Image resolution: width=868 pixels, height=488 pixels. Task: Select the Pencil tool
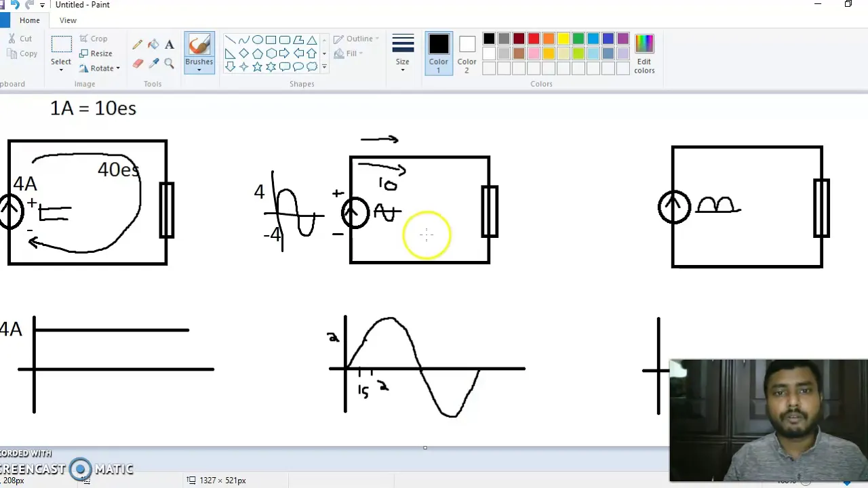coord(138,45)
